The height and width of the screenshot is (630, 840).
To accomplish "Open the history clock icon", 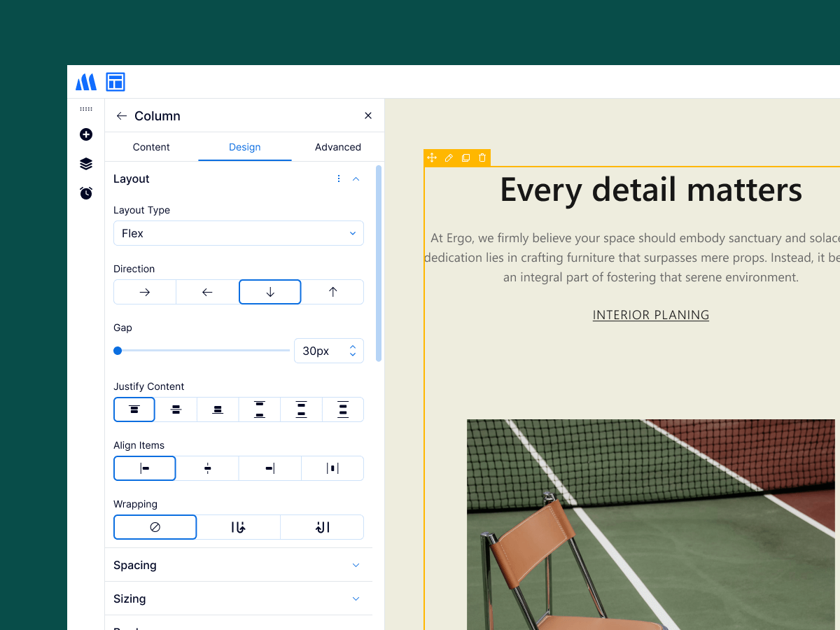I will point(86,193).
